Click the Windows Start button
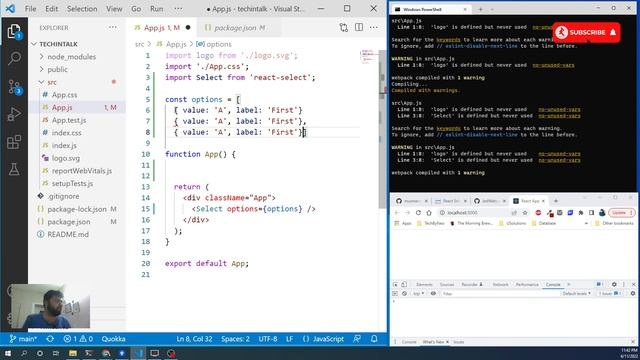640x360 pixels. click(x=8, y=353)
